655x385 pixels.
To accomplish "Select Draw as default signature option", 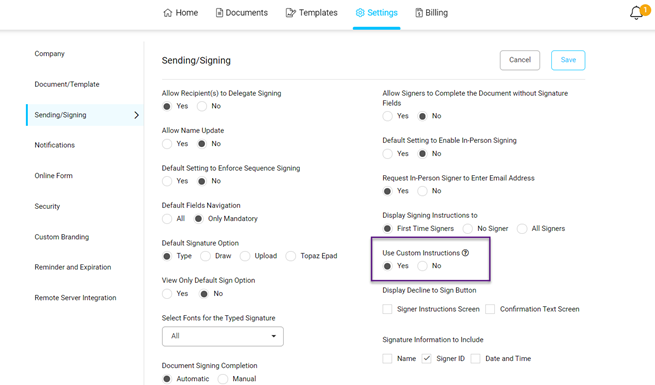I will (205, 256).
